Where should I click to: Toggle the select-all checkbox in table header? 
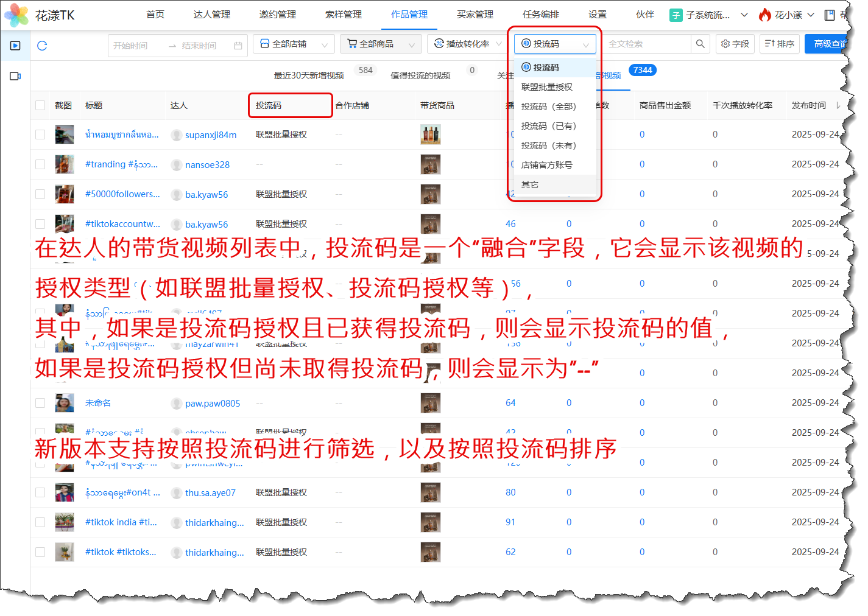click(40, 105)
